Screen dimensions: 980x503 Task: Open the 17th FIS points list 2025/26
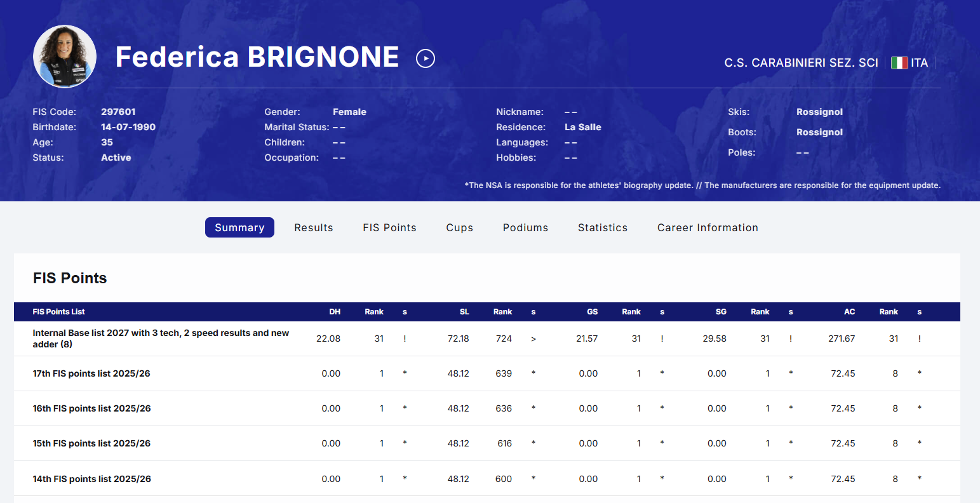tap(91, 373)
